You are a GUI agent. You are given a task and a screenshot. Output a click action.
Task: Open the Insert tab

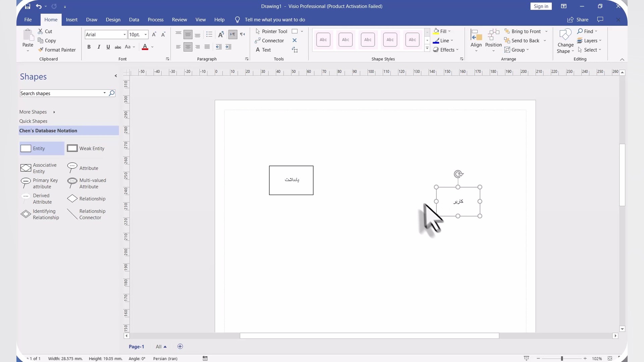tap(71, 19)
